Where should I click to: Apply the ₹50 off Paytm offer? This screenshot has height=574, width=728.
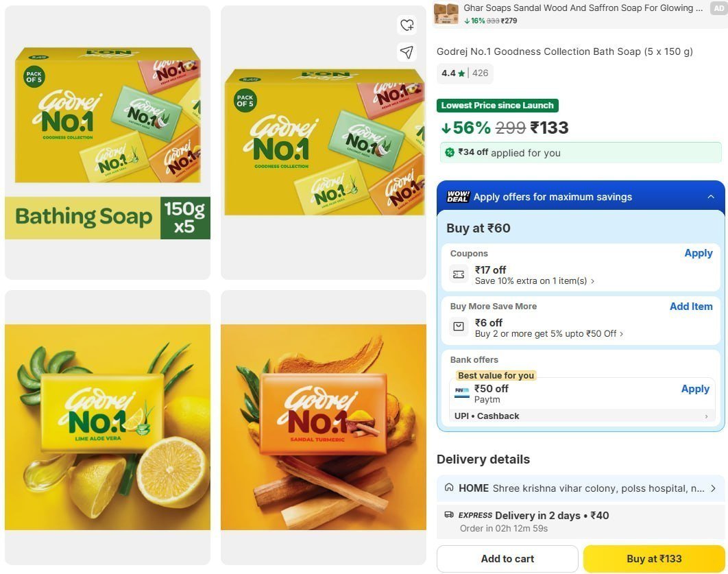(x=695, y=389)
